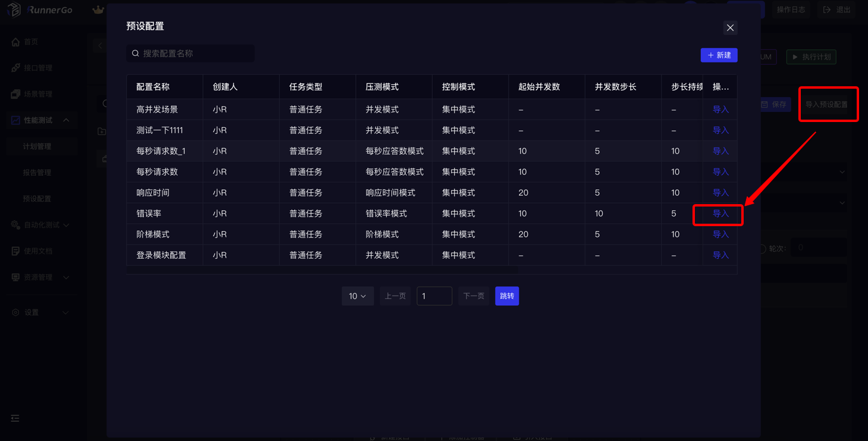Click the search magnifier icon in 预设配置
This screenshot has width=868, height=441.
pyautogui.click(x=136, y=54)
